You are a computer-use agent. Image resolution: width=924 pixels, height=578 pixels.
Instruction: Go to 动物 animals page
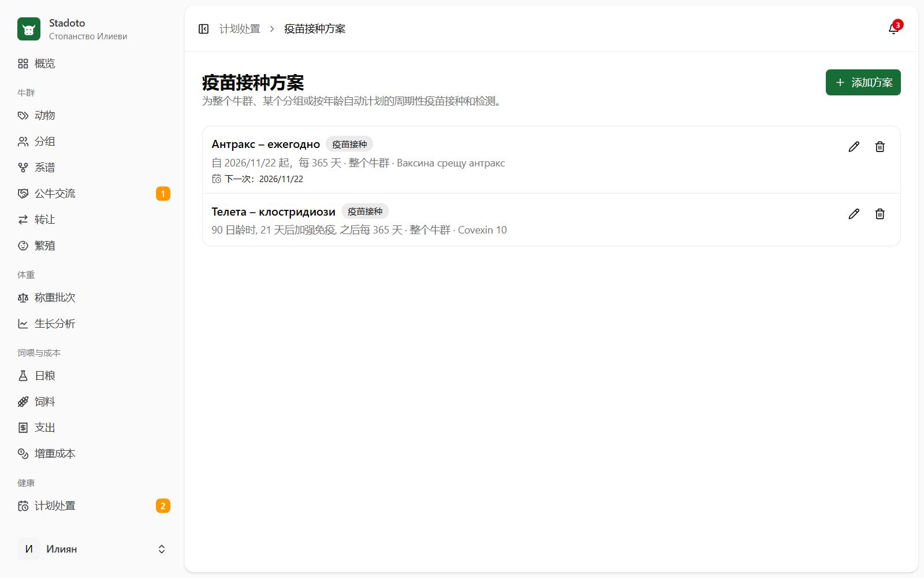click(x=94, y=116)
